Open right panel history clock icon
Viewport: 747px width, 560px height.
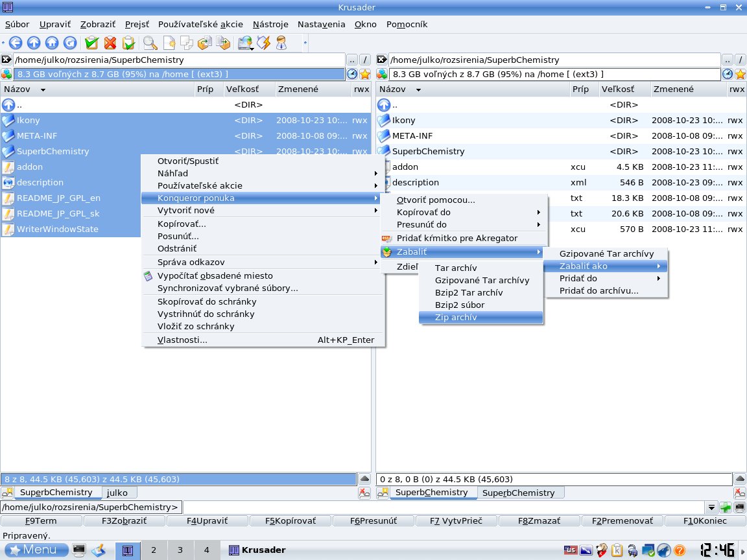728,74
